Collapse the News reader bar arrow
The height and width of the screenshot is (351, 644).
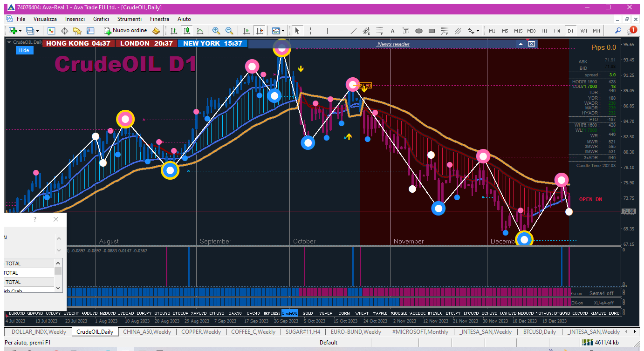point(521,44)
